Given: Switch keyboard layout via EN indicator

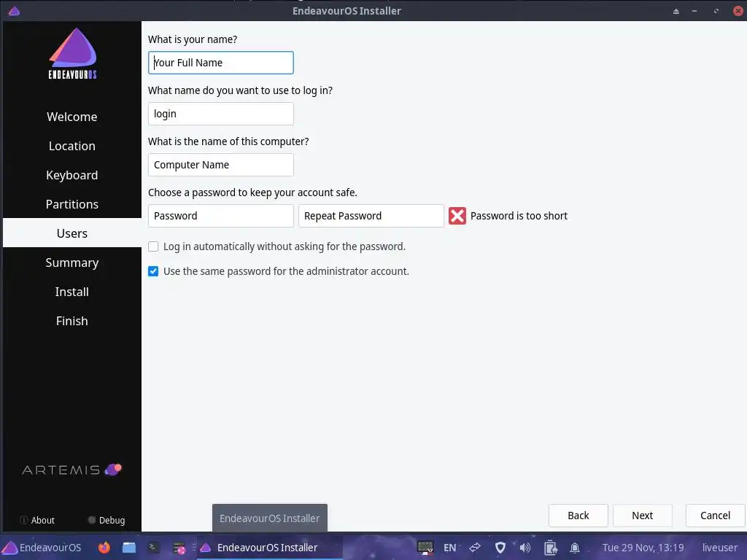Looking at the screenshot, I should point(449,548).
